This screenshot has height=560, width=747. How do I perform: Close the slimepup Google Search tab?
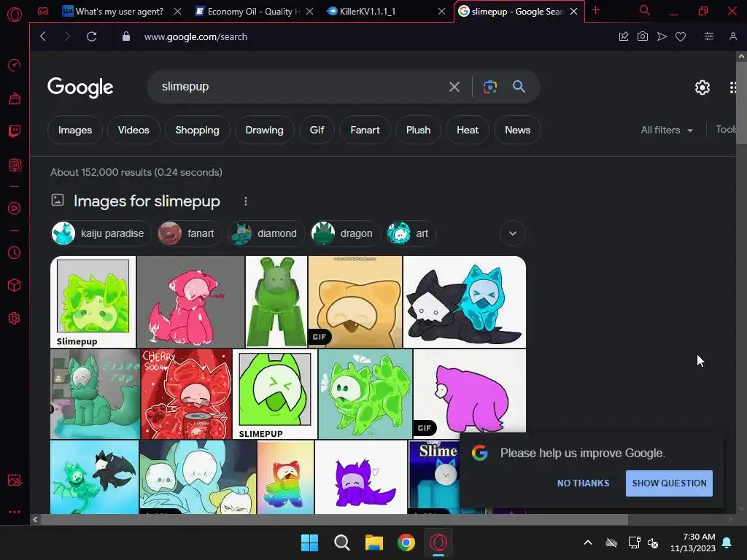[x=573, y=12]
